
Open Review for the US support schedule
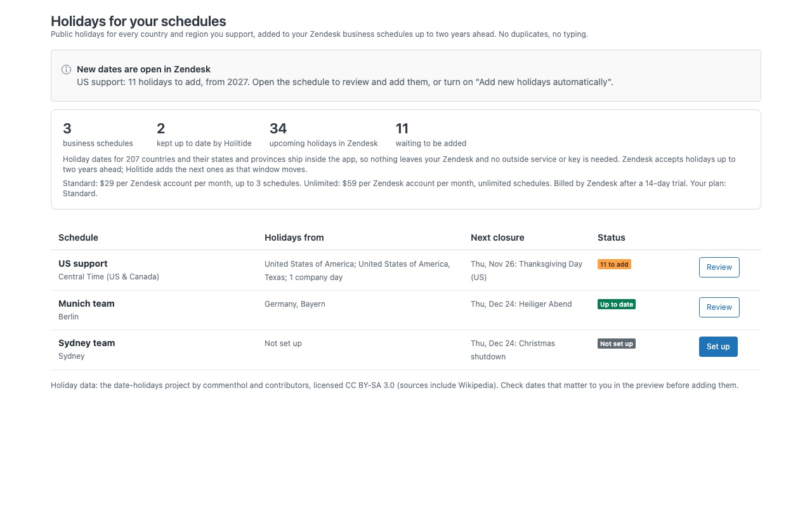[719, 267]
